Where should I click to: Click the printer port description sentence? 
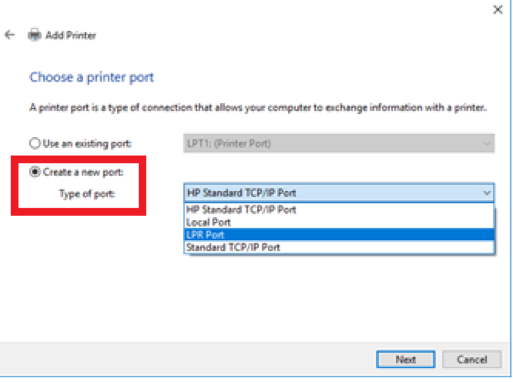(258, 108)
